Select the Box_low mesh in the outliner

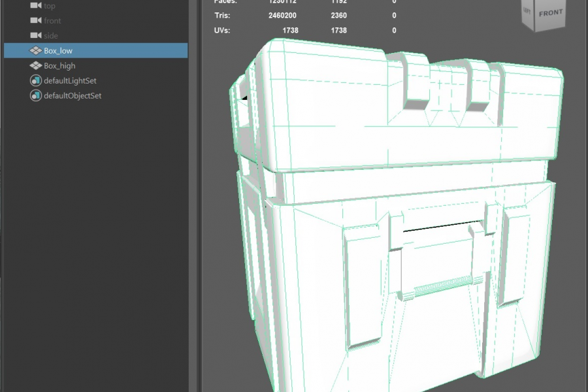(95, 51)
